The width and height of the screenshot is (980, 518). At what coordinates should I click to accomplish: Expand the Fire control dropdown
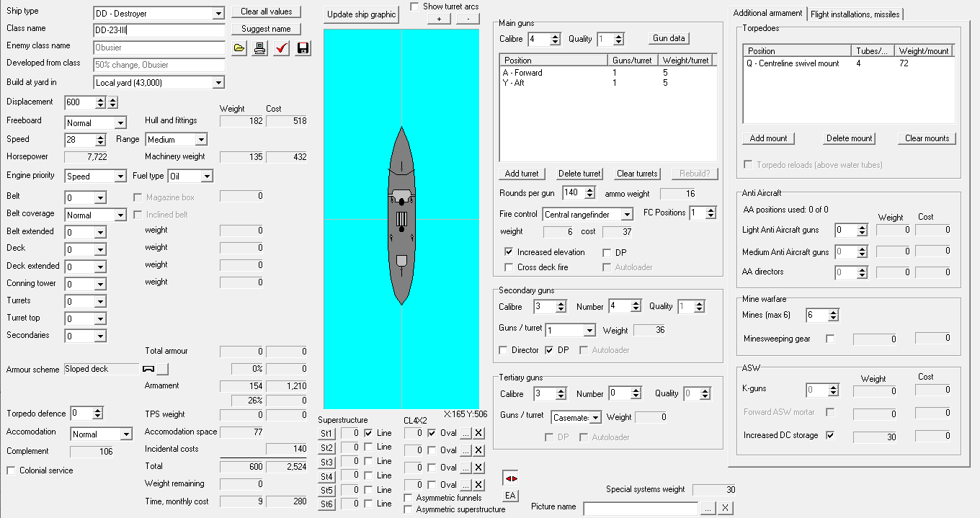point(627,215)
